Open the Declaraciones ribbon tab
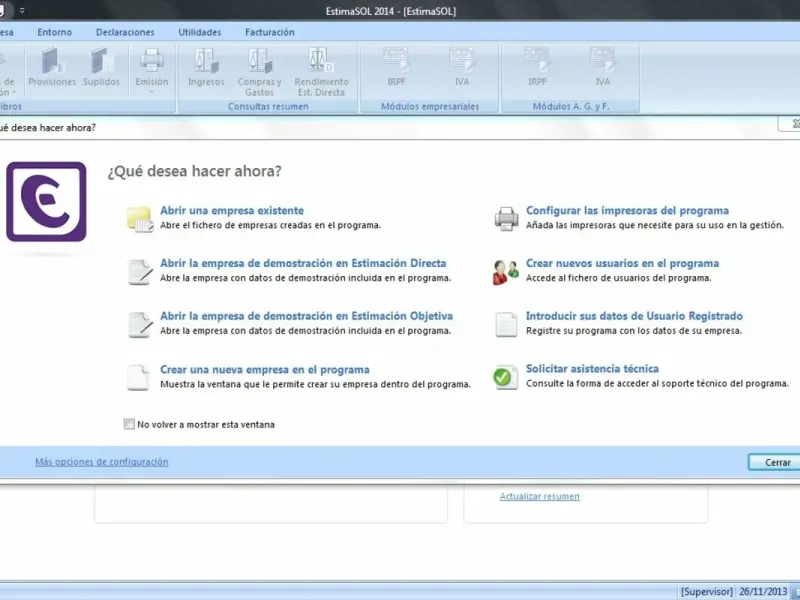The height and width of the screenshot is (600, 800). (125, 32)
